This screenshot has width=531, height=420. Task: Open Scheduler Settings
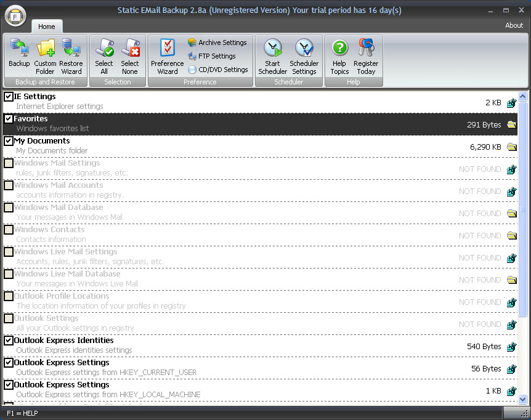click(304, 54)
